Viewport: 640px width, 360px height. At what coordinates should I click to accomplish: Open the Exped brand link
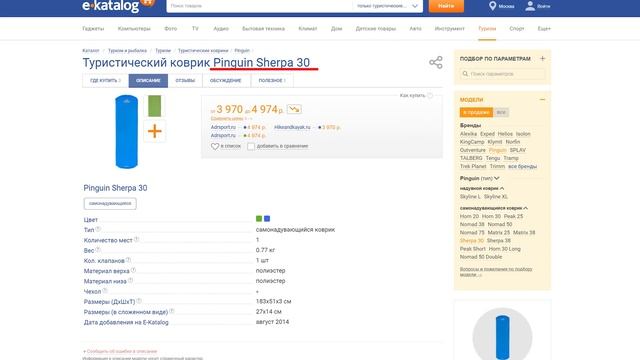coord(487,134)
